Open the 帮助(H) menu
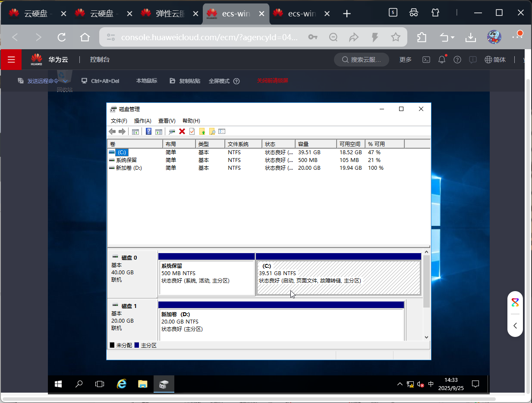 point(191,121)
